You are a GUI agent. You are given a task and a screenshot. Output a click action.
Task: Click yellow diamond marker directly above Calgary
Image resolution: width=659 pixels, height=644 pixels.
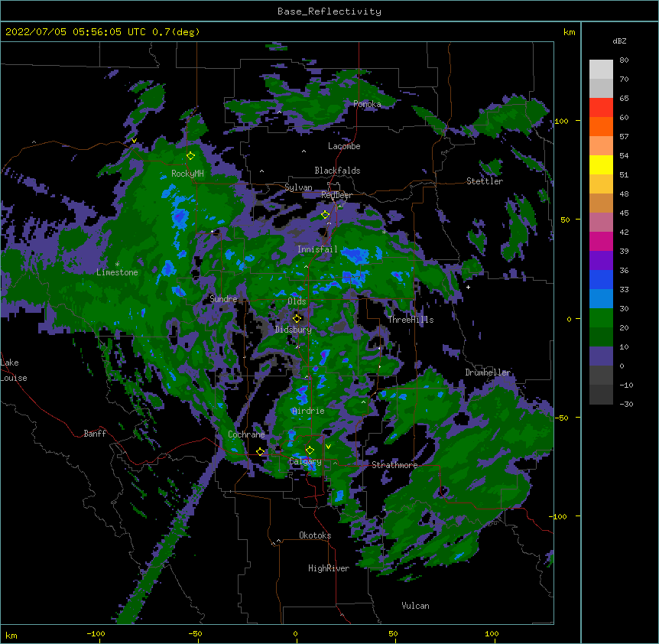point(310,450)
